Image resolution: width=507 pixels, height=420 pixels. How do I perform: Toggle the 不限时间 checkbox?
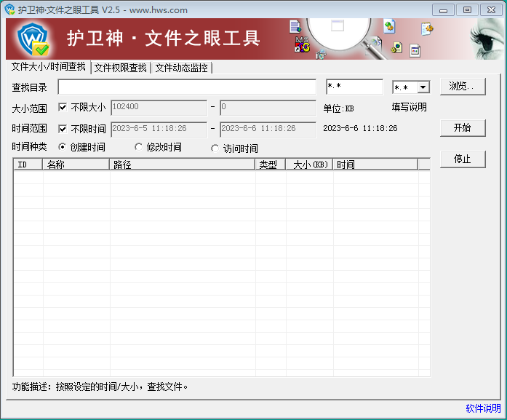pos(63,129)
